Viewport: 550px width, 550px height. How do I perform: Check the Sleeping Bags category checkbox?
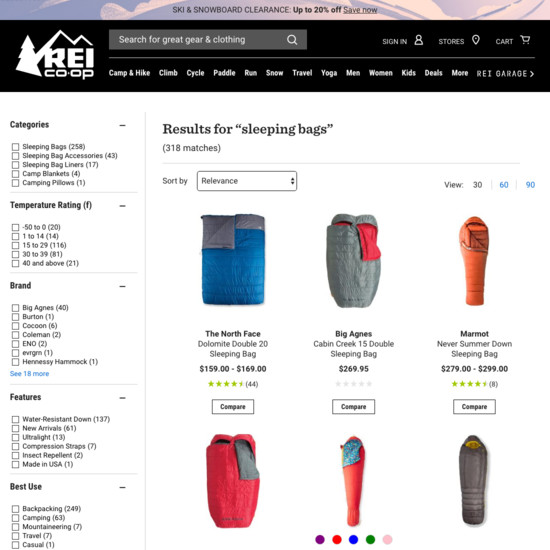click(x=15, y=147)
